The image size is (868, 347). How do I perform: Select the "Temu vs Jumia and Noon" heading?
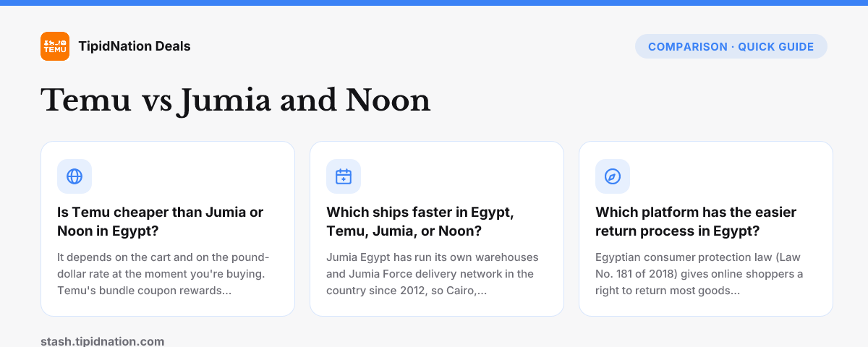point(236,100)
